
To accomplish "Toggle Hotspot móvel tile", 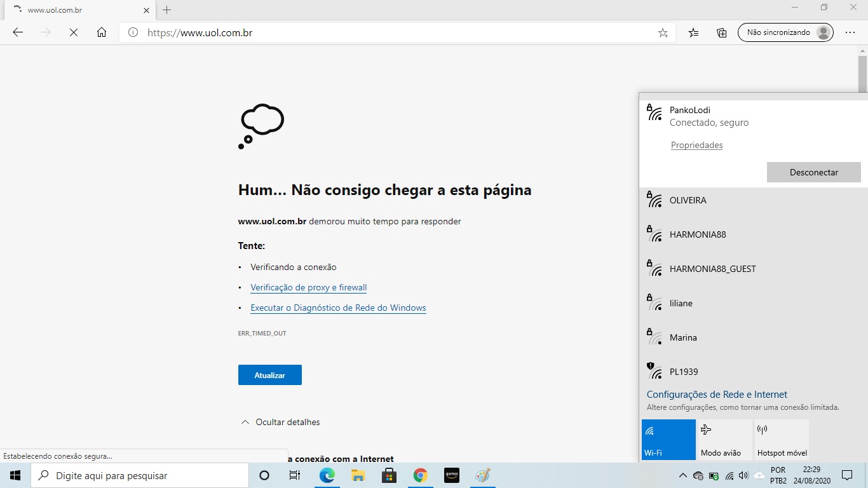I will (781, 440).
